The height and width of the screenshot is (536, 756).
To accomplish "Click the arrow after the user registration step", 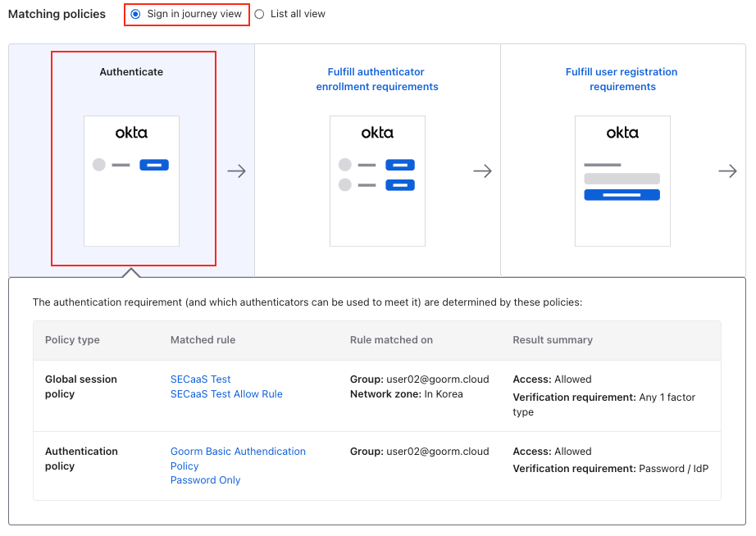I will coord(727,171).
